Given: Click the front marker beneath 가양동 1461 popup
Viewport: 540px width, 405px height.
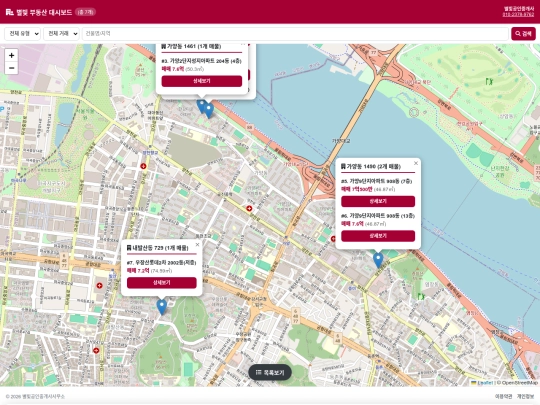Looking at the screenshot, I should 209,111.
